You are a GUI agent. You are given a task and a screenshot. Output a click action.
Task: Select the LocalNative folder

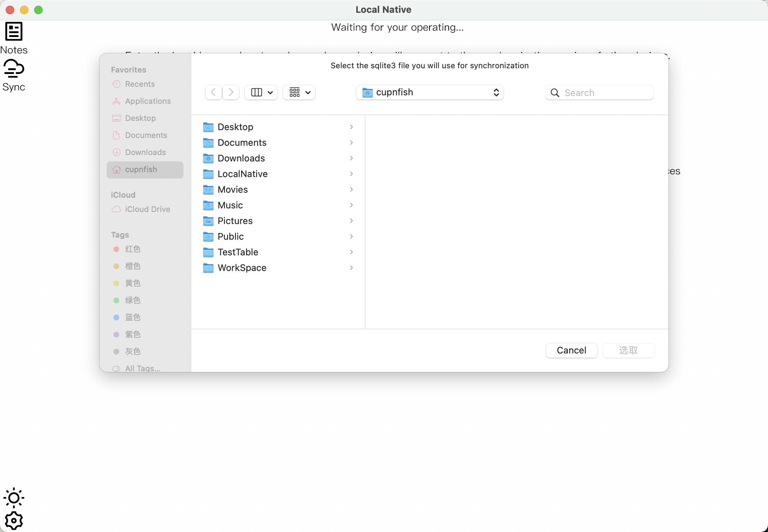pyautogui.click(x=242, y=174)
